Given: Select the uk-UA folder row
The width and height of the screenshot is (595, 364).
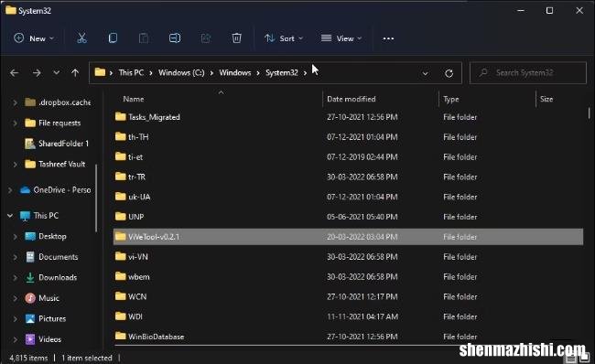Looking at the screenshot, I should pos(348,197).
